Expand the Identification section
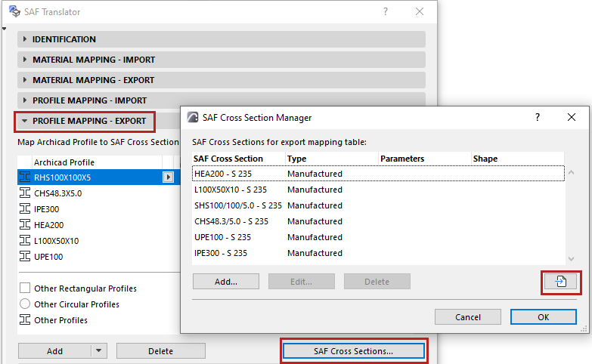The height and width of the screenshot is (364, 592). pyautogui.click(x=25, y=39)
